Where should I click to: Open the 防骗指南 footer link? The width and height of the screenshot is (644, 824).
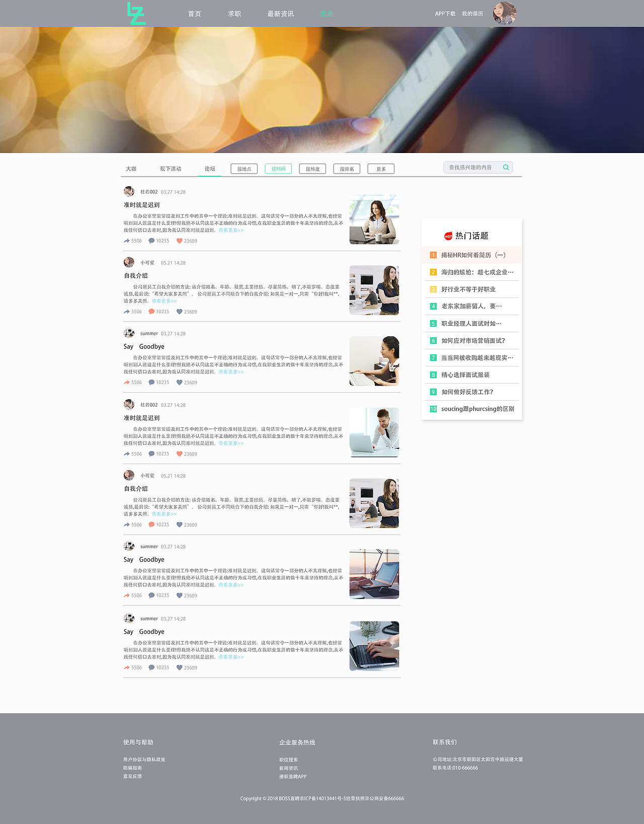(132, 768)
